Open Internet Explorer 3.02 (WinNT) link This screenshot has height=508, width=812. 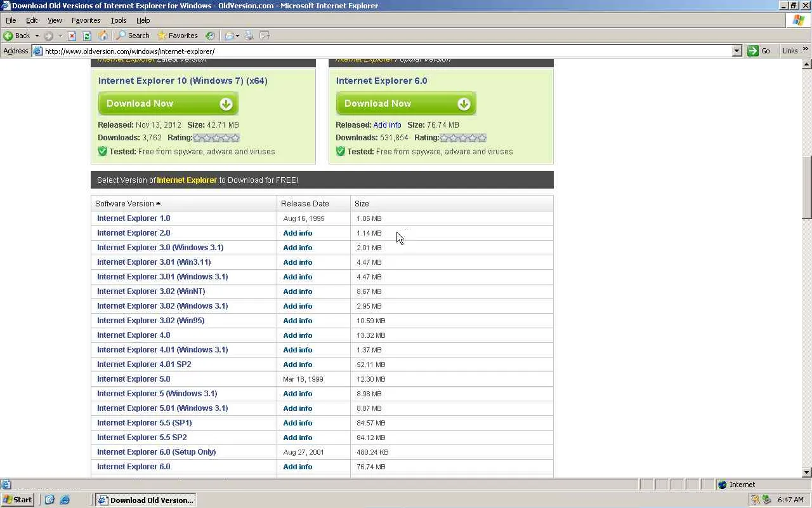(151, 291)
